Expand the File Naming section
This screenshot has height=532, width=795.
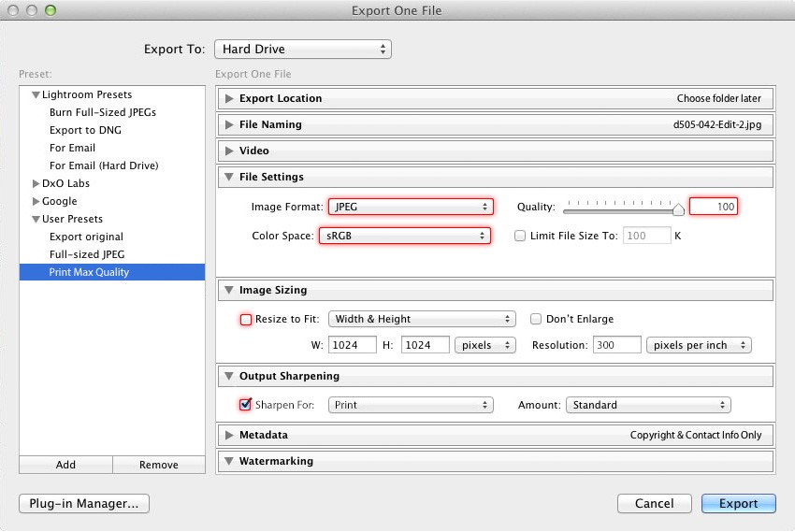[x=229, y=124]
